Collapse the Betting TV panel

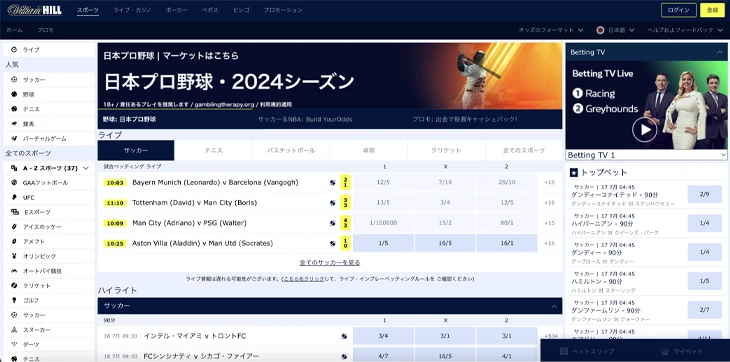[x=720, y=53]
